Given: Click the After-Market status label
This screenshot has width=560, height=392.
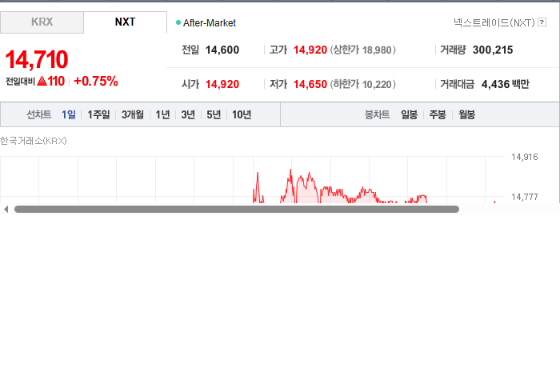Looking at the screenshot, I should click(210, 23).
